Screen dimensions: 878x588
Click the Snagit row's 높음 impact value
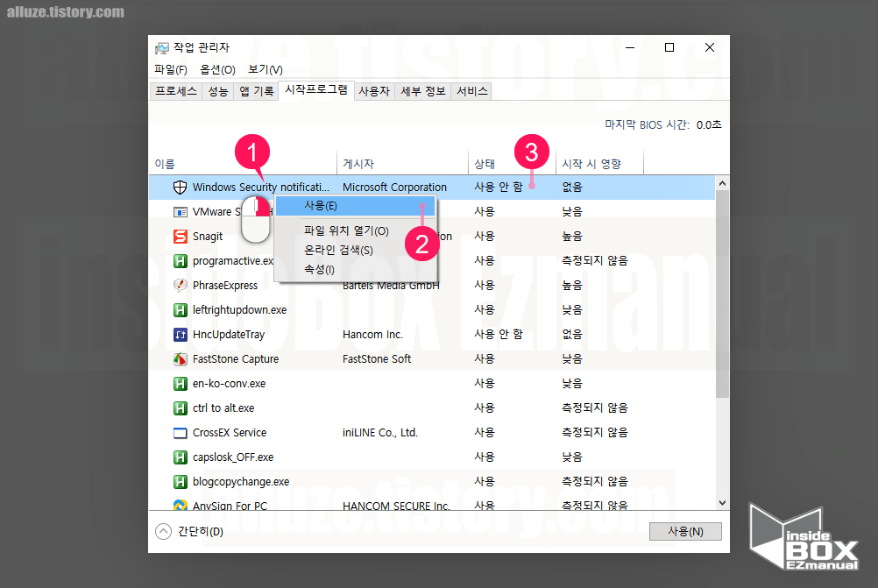coord(571,237)
